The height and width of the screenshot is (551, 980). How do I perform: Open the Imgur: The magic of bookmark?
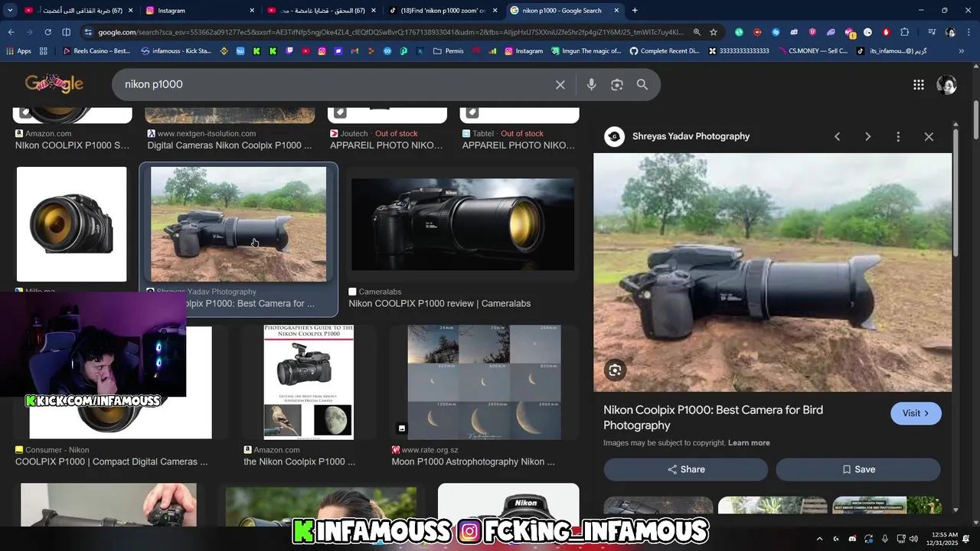point(586,51)
